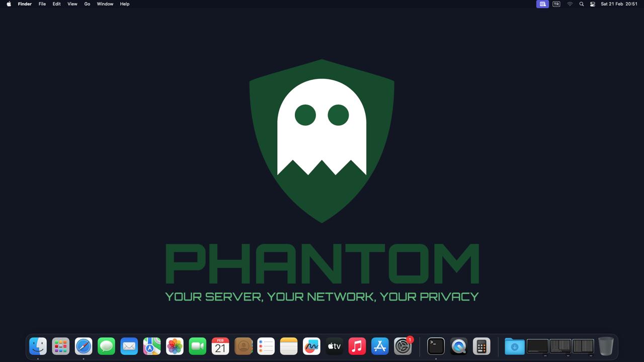Open the Wi-Fi status menu
The width and height of the screenshot is (644, 362).
pos(570,4)
